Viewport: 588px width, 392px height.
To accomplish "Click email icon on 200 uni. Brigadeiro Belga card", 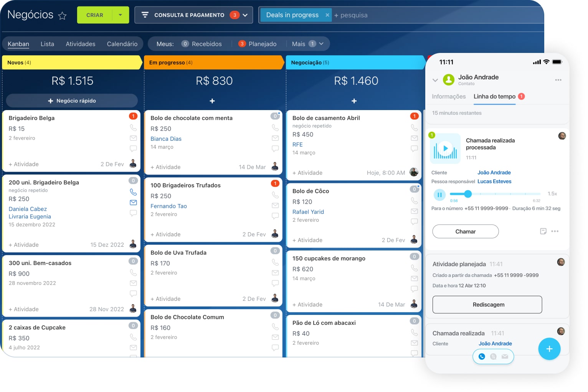I will pyautogui.click(x=133, y=203).
